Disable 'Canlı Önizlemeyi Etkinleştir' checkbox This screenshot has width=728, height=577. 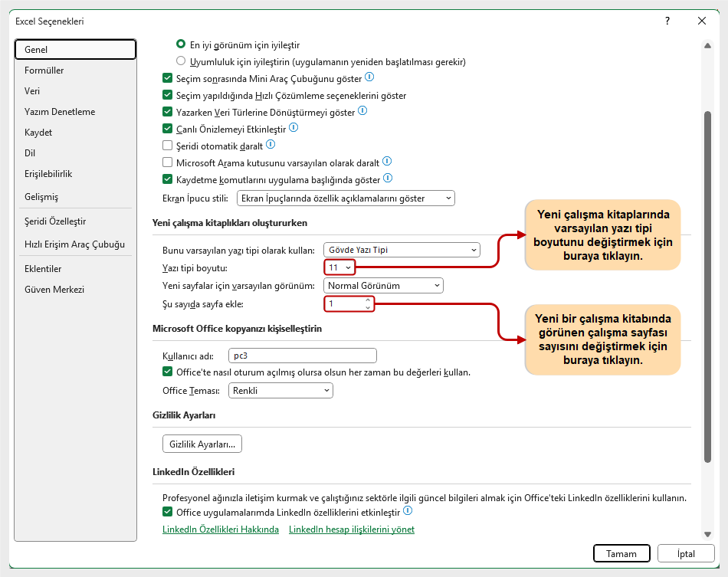click(x=168, y=128)
